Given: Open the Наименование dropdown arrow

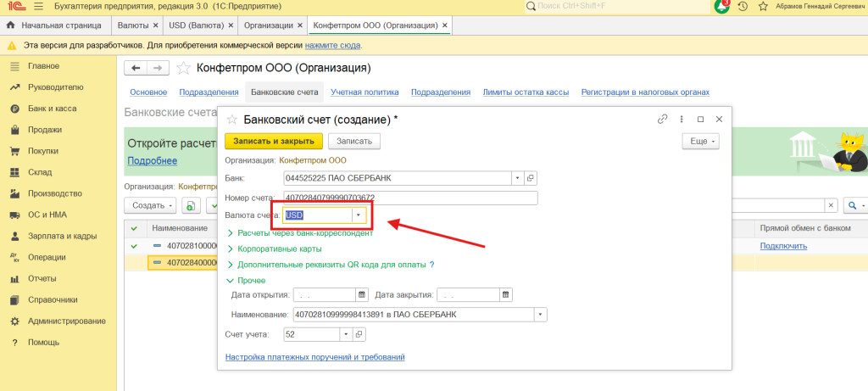Looking at the screenshot, I should coord(540,315).
